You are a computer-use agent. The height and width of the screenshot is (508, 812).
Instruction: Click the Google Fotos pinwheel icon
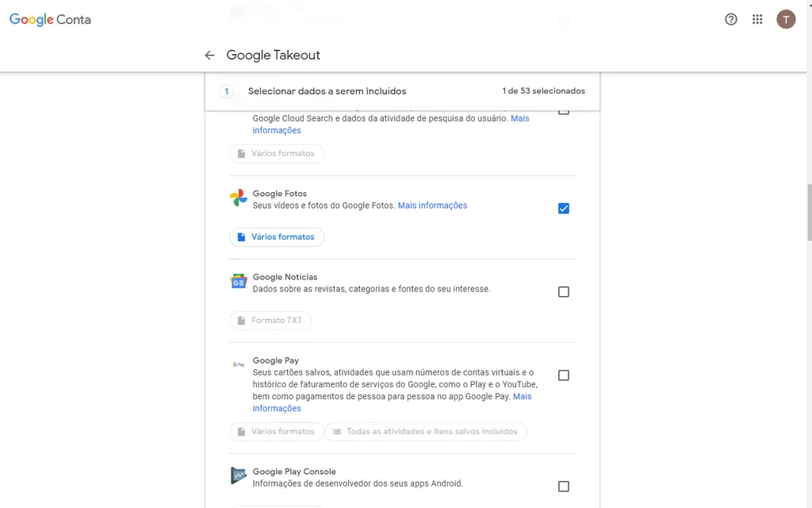238,198
